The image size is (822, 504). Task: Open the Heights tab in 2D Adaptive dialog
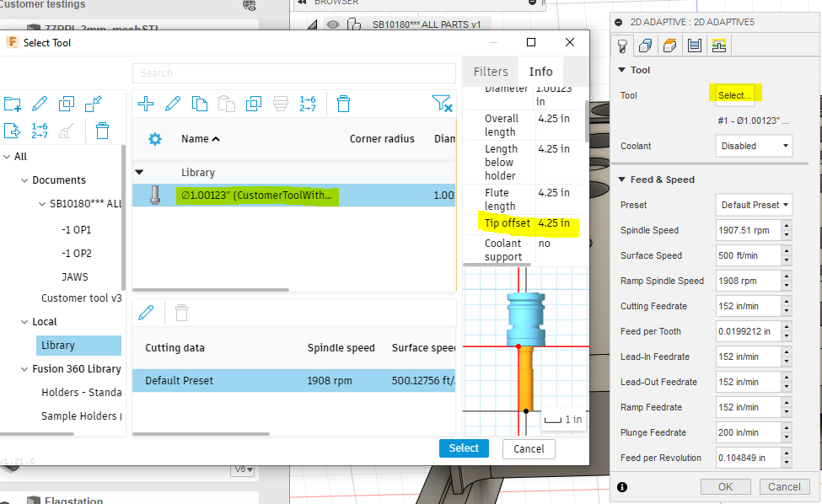point(669,46)
